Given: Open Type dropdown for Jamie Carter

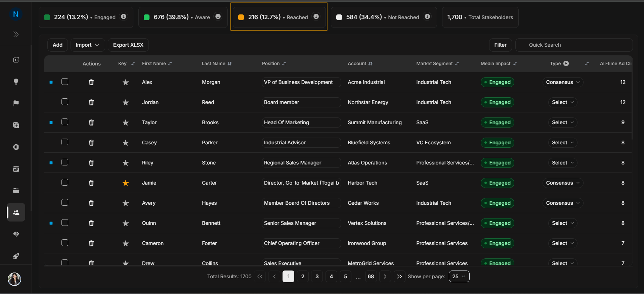Looking at the screenshot, I should pyautogui.click(x=563, y=183).
